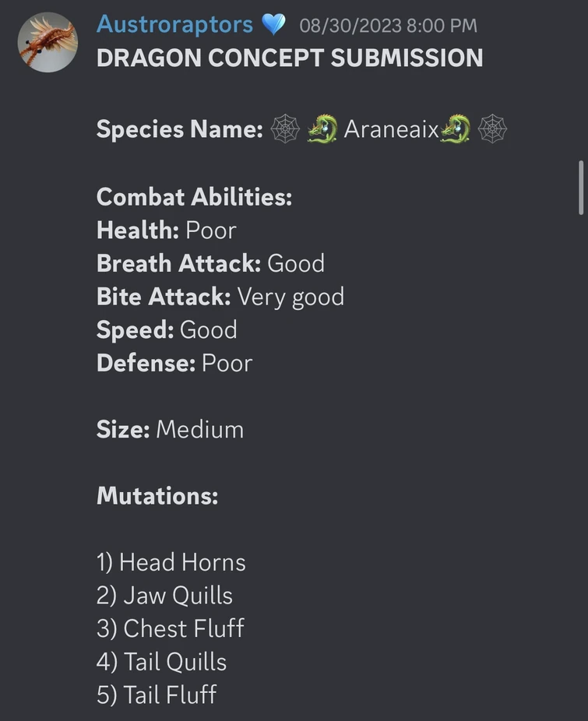588x721 pixels.
Task: Select the dragon emoji in the species name
Action: [x=322, y=129]
